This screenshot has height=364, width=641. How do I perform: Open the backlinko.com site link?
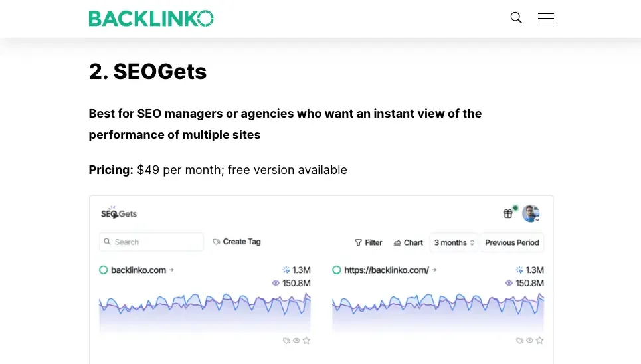pos(139,270)
